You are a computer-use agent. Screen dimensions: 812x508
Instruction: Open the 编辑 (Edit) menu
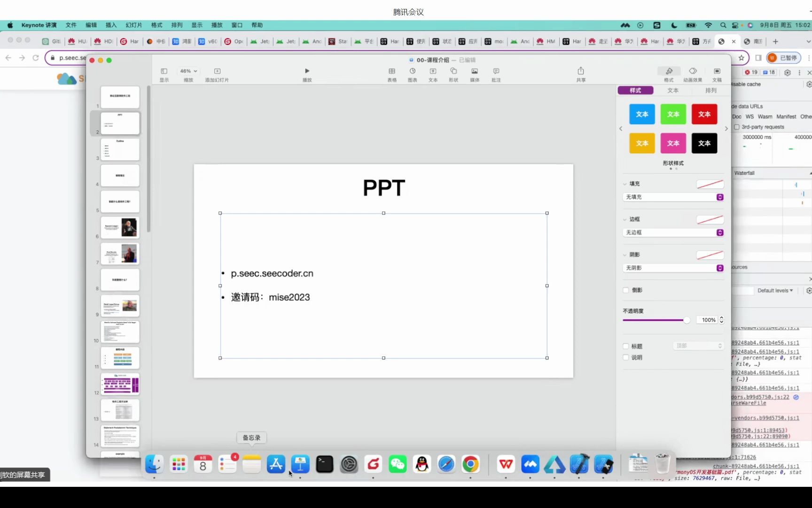[x=91, y=25]
